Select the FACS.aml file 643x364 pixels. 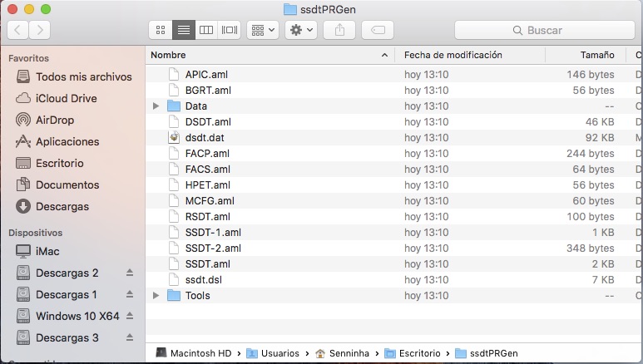point(393,170)
